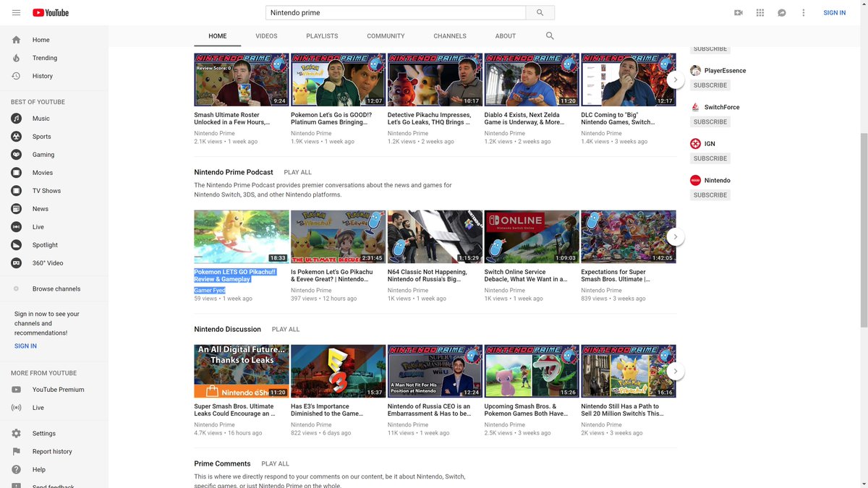Open Expectations for Super Smash Bros. thumbnail
The image size is (868, 488).
[629, 236]
